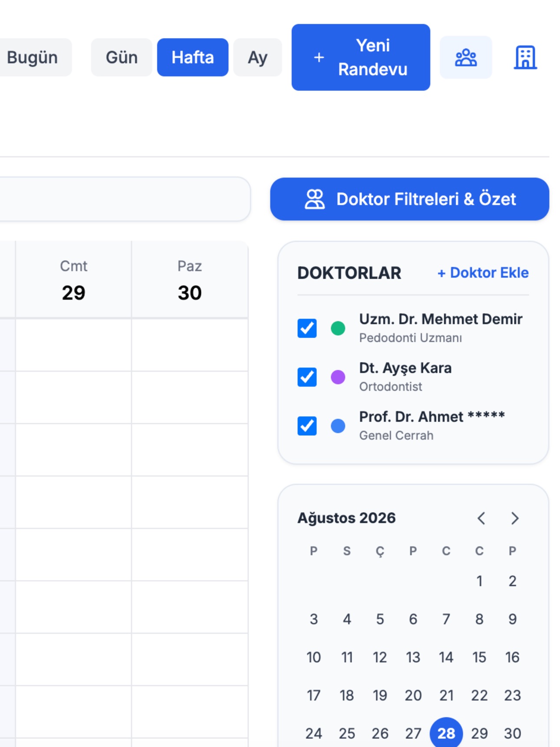Uncheck Prof. Dr. Ahmet checkbox
The height and width of the screenshot is (747, 560).
307,426
